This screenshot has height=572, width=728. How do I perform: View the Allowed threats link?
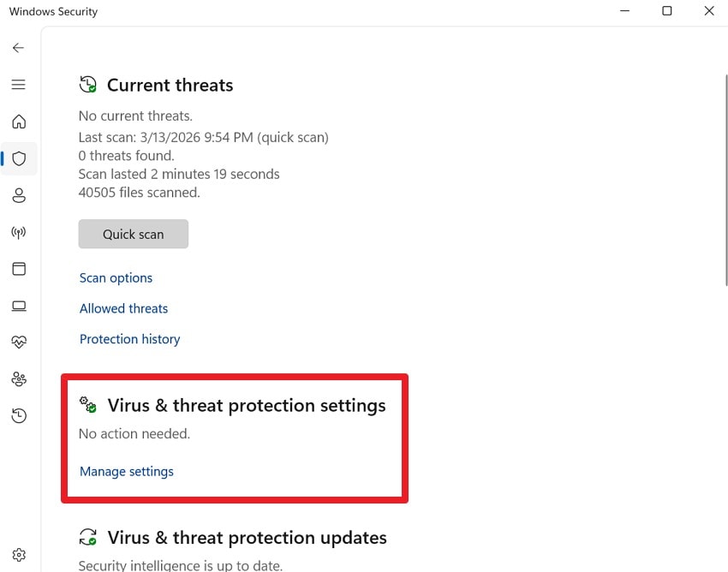[123, 308]
